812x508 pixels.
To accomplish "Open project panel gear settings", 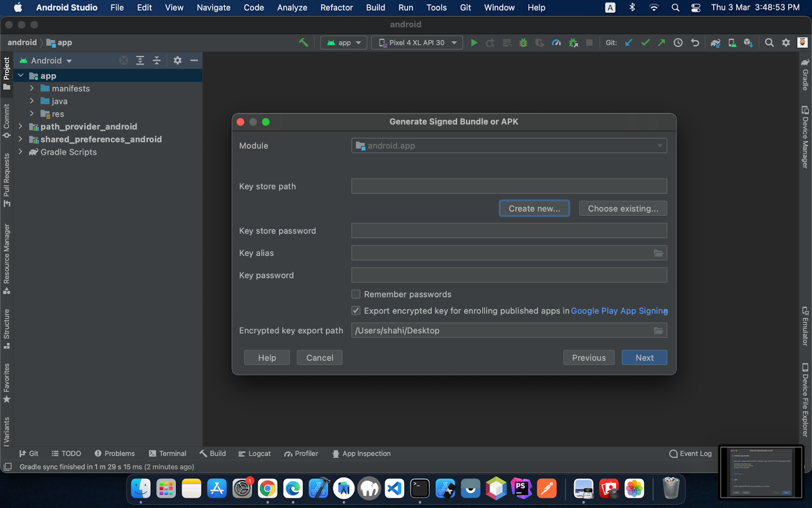I will tap(177, 60).
